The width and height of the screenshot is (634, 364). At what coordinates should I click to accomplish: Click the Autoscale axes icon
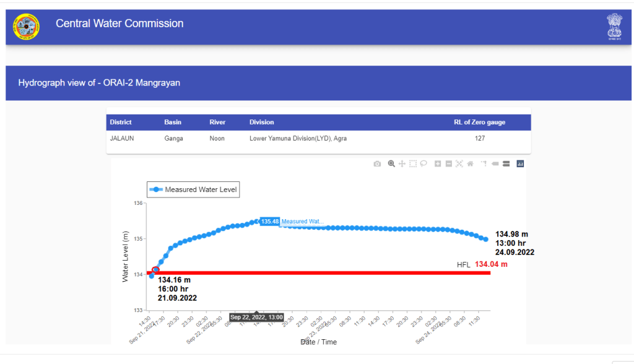coord(459,164)
